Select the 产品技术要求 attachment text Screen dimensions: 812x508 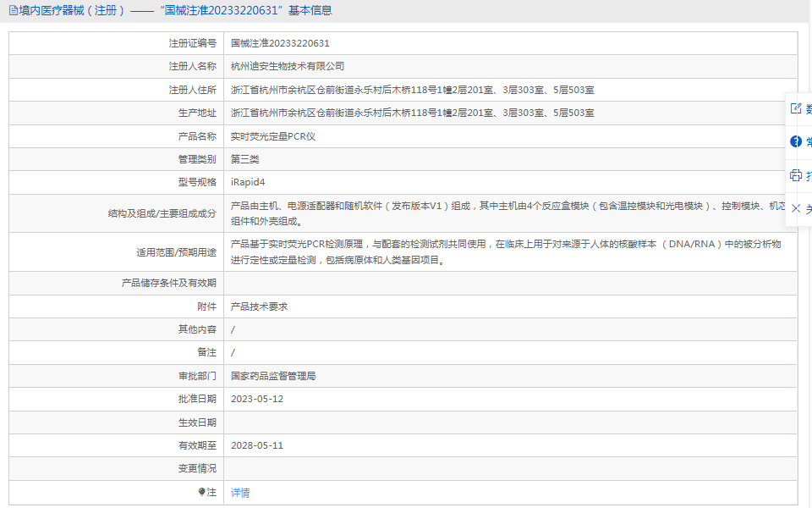(x=259, y=306)
